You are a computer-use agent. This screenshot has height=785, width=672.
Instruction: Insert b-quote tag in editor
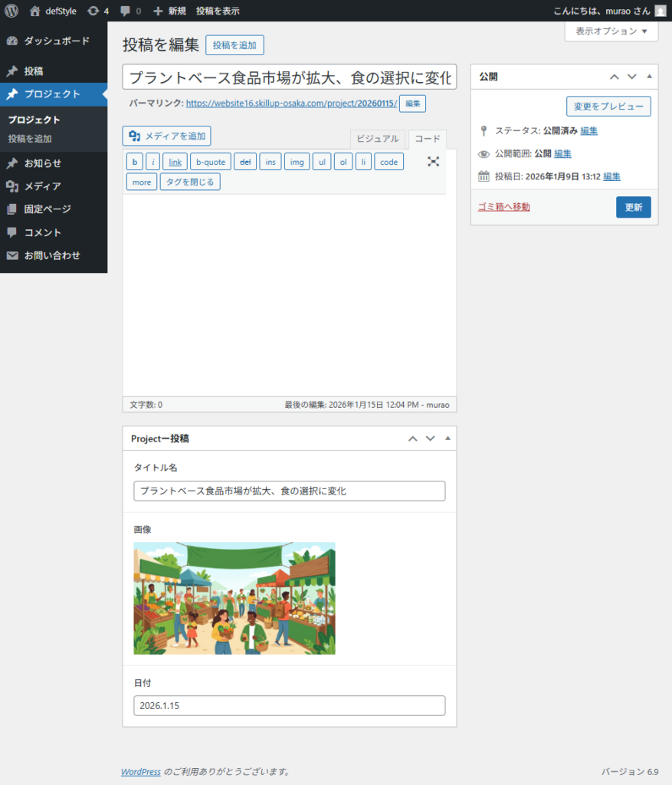[x=210, y=162]
